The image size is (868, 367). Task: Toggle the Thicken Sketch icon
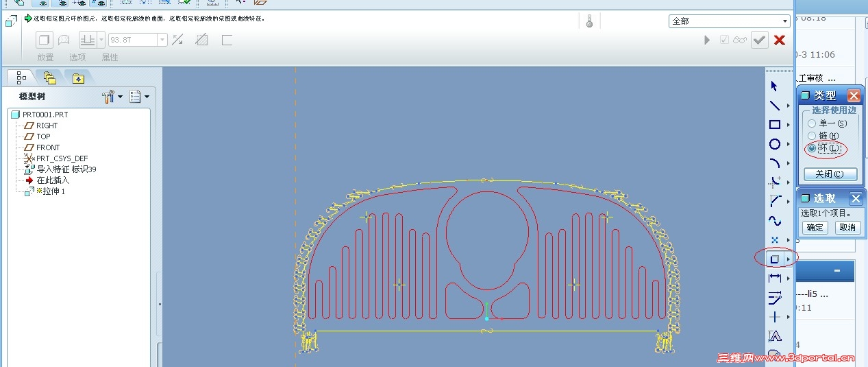coord(227,40)
